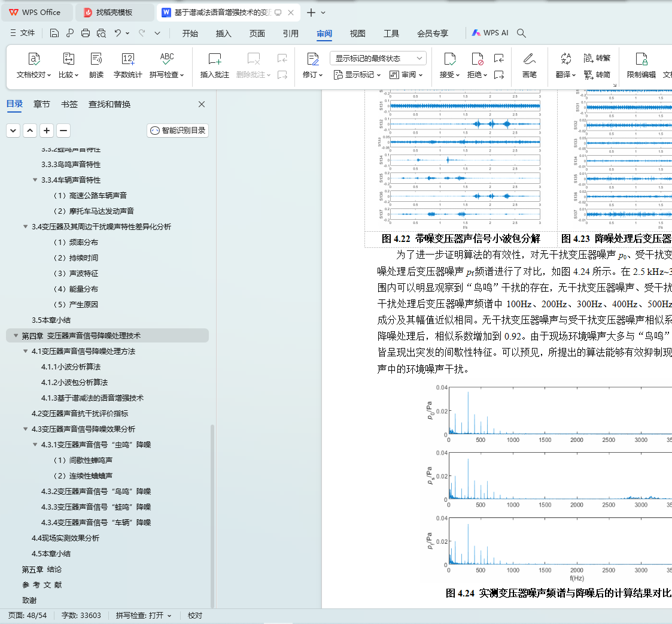The height and width of the screenshot is (624, 672).
Task: Click the 拒绝 reject changes tool
Action: click(x=477, y=65)
